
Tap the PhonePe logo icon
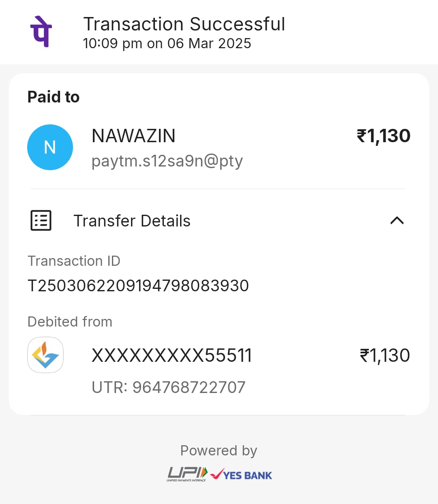pyautogui.click(x=41, y=32)
